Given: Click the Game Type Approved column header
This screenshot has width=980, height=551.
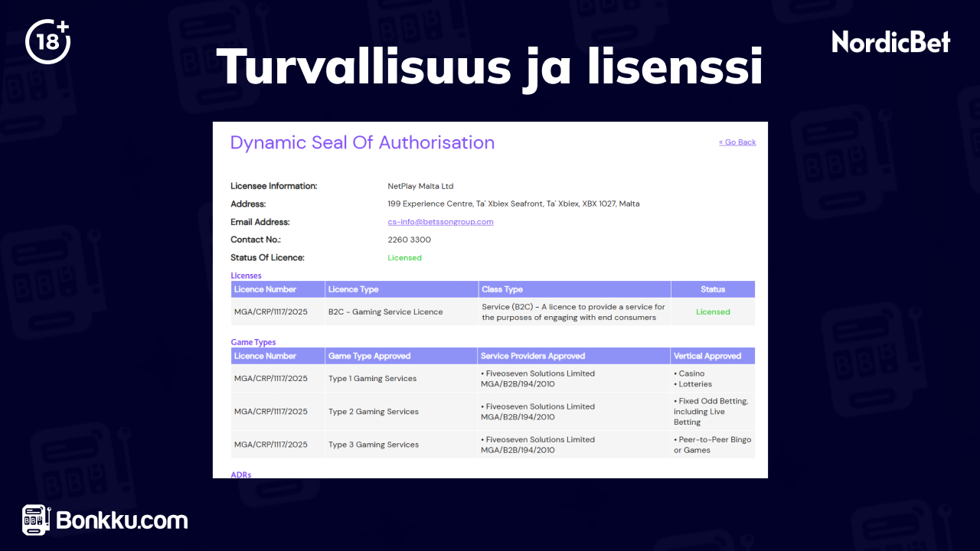Looking at the screenshot, I should click(401, 356).
